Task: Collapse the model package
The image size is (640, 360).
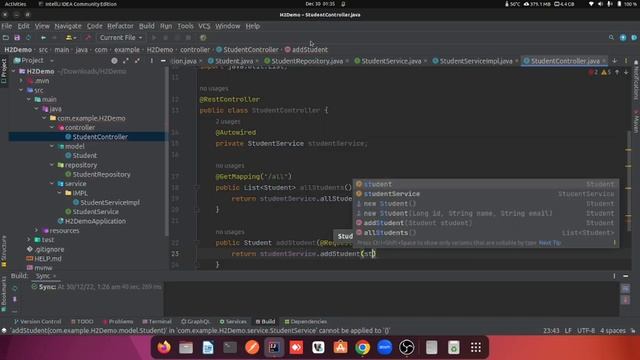Action: coord(52,147)
